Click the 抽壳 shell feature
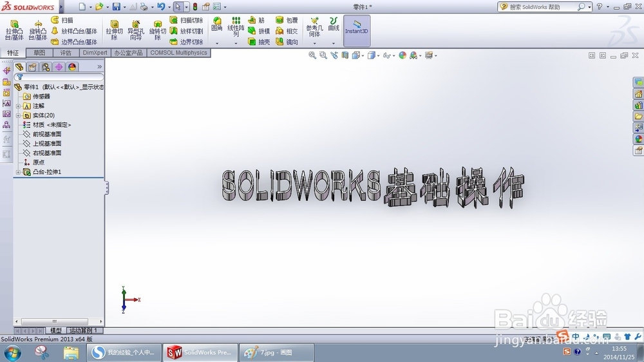 click(x=259, y=41)
